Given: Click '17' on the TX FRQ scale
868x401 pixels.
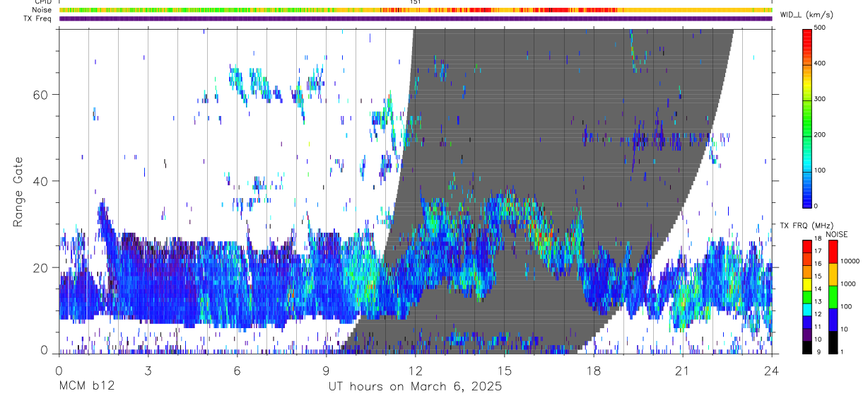Looking at the screenshot, I should click(818, 251).
